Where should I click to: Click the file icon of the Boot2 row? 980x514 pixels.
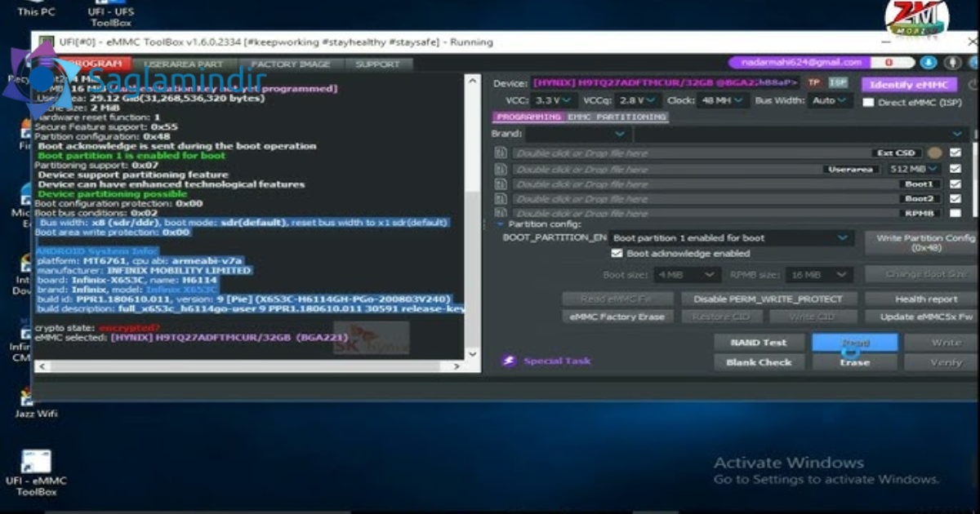501,198
